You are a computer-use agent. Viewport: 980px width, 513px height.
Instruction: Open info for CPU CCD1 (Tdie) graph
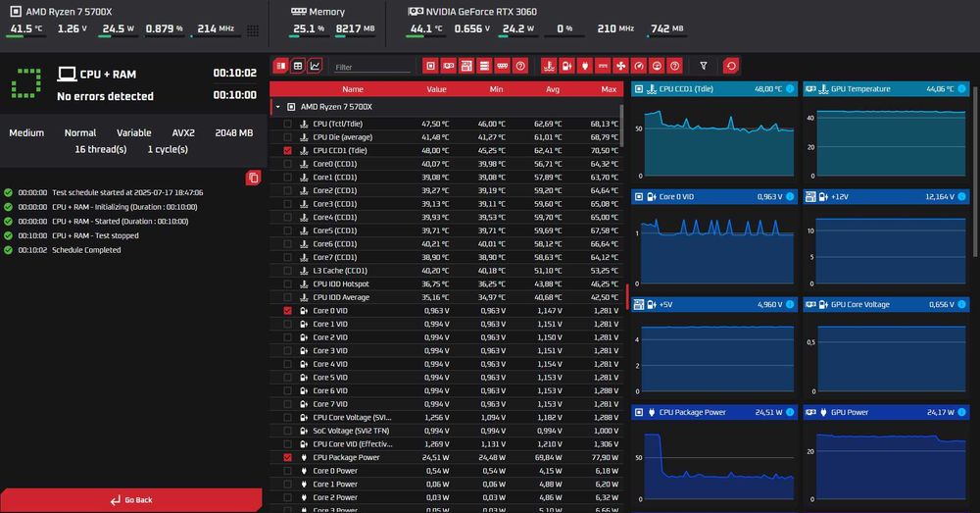coord(790,89)
